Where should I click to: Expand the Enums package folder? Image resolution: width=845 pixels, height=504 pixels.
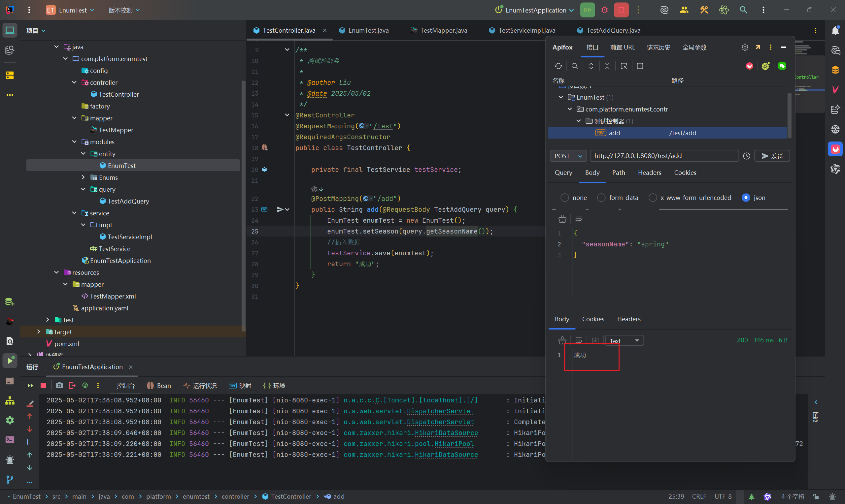coord(83,177)
